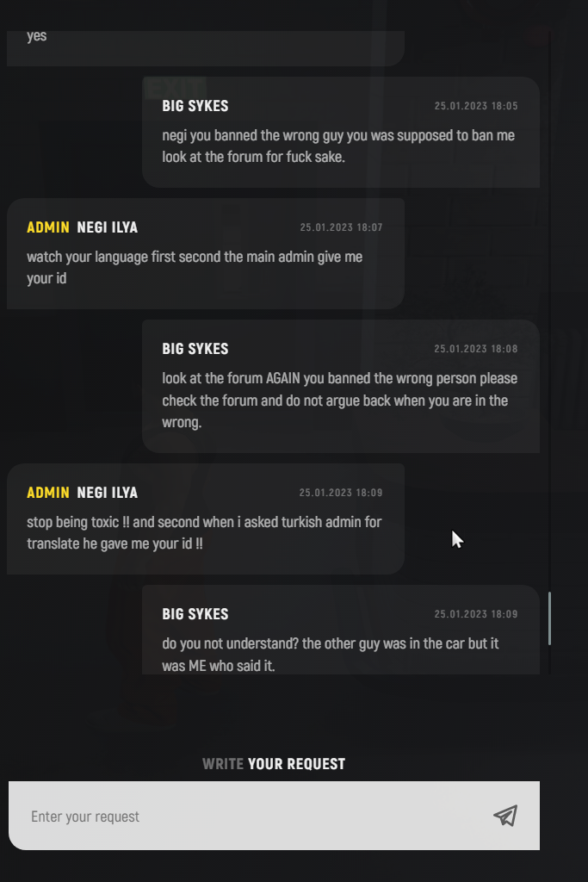Screen dimensions: 588x882
Task: Open NEGI ILYA name on 18:07 message
Action: (x=107, y=227)
